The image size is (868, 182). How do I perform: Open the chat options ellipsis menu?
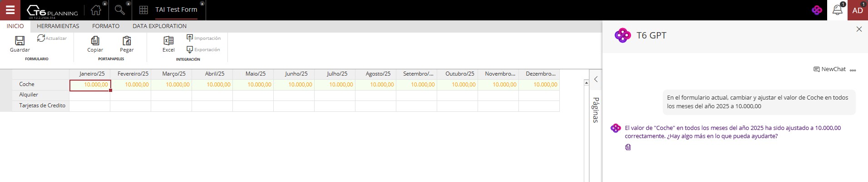point(853,70)
